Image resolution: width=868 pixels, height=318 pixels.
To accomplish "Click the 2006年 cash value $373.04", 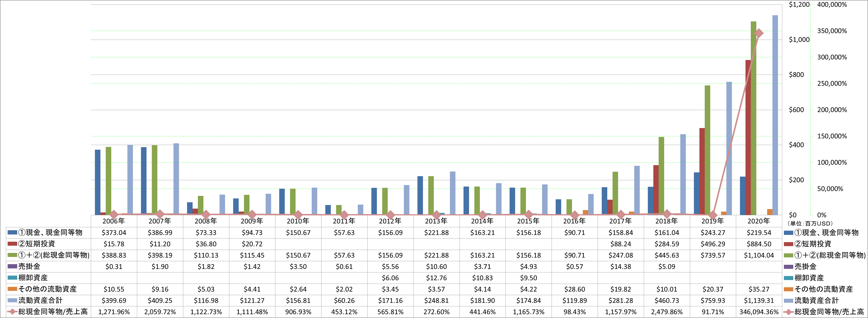I will 114,233.
